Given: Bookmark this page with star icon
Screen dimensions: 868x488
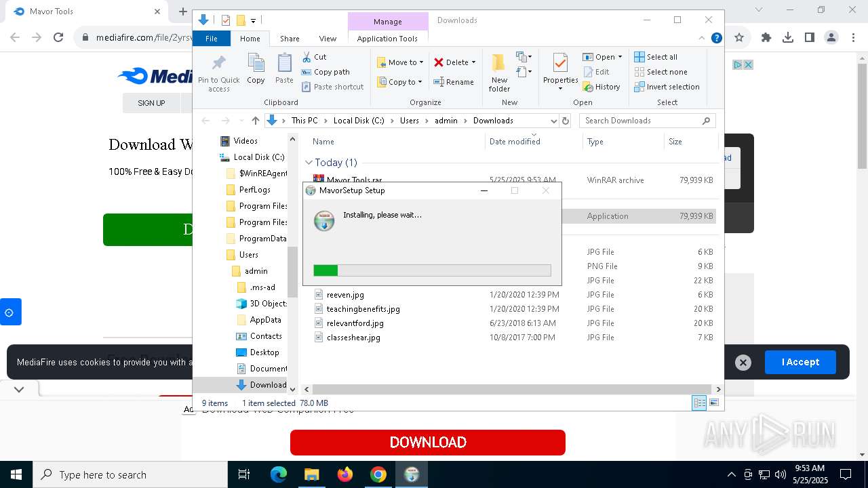Looking at the screenshot, I should click(x=739, y=38).
